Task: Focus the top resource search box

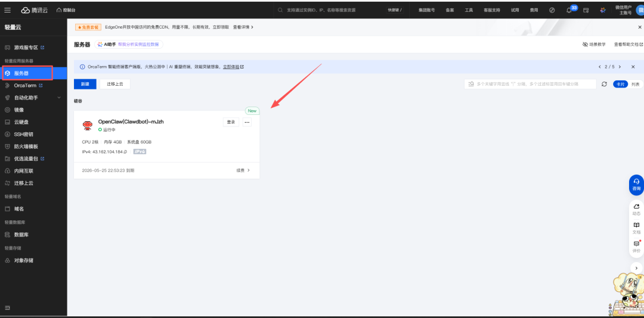Action: click(x=330, y=10)
